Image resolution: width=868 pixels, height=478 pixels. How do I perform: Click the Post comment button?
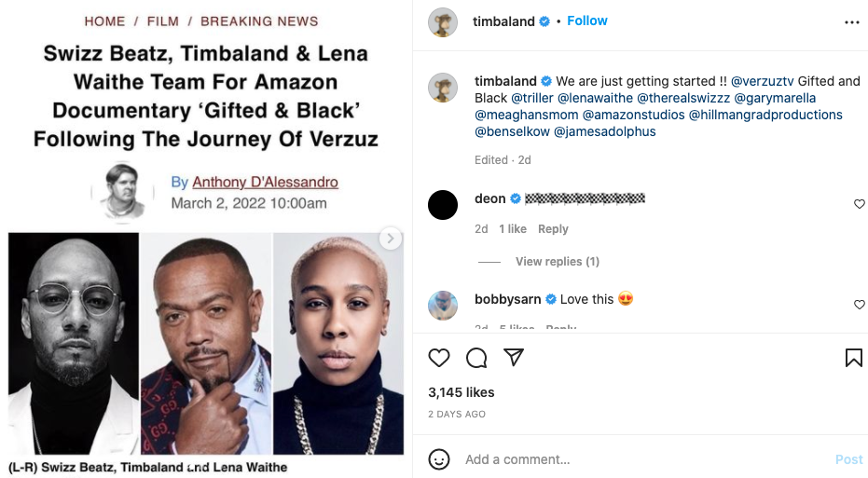pyautogui.click(x=848, y=459)
